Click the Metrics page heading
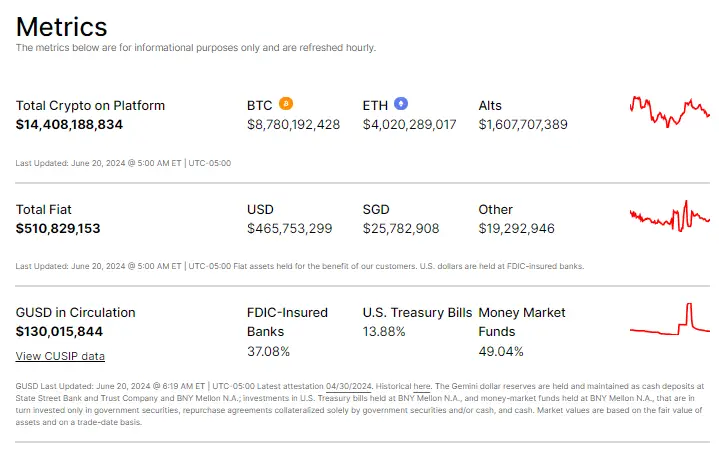Screen dimensions: 719x453 point(61,27)
